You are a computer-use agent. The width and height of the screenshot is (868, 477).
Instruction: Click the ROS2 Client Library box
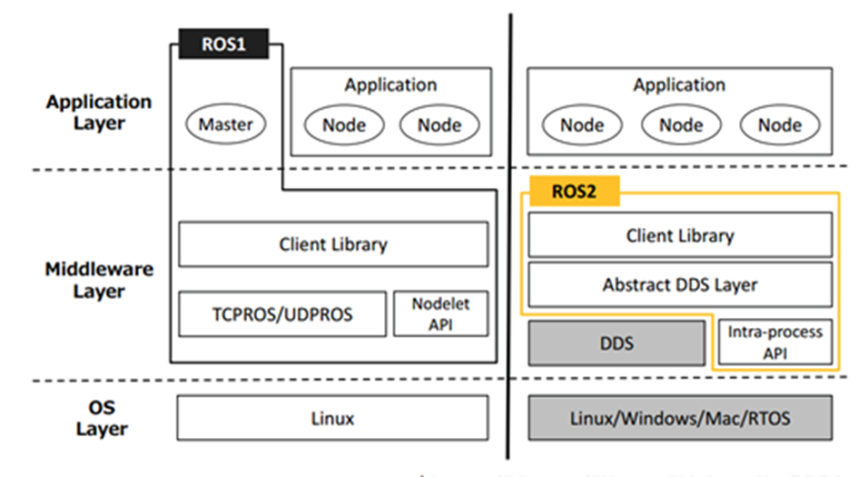click(x=680, y=235)
